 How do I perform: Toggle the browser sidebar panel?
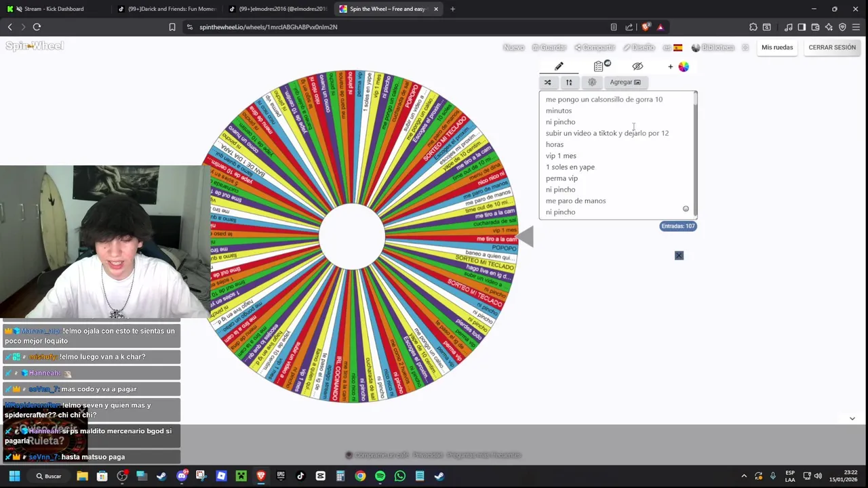(802, 27)
